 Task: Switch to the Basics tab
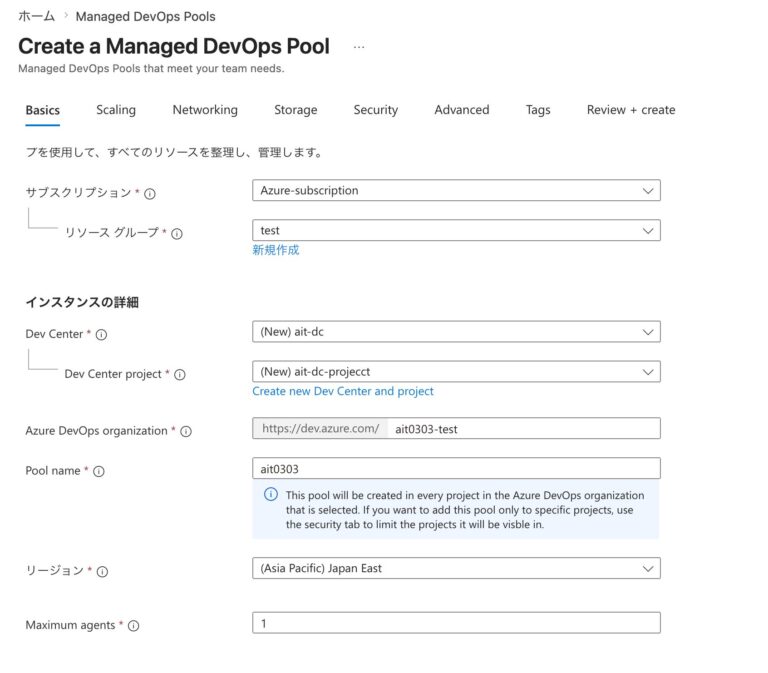pos(43,110)
